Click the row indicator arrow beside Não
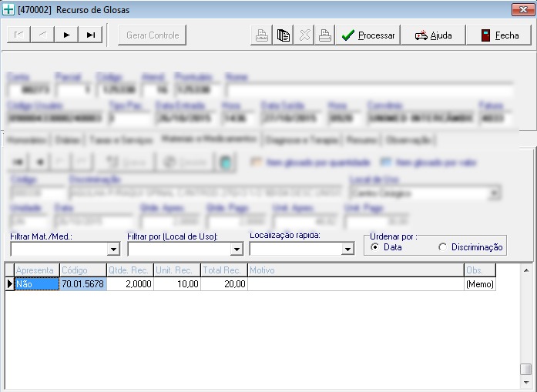Image resolution: width=537 pixels, height=392 pixels. click(x=9, y=284)
